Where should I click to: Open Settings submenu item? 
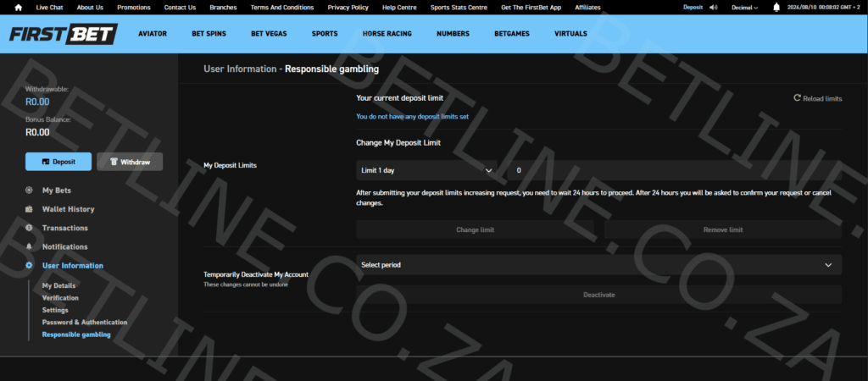tap(55, 310)
